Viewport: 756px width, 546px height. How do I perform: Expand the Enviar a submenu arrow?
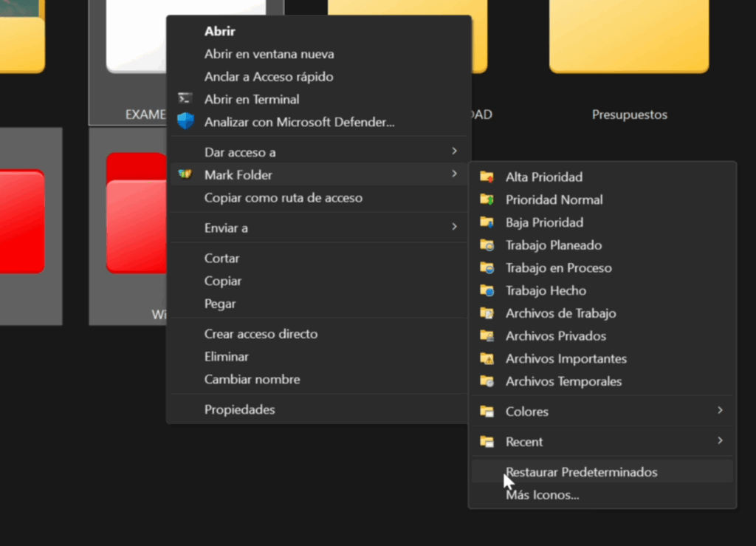point(454,227)
